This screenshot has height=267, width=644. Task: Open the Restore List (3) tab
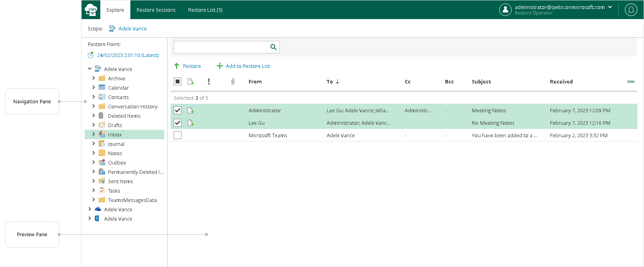(x=205, y=10)
